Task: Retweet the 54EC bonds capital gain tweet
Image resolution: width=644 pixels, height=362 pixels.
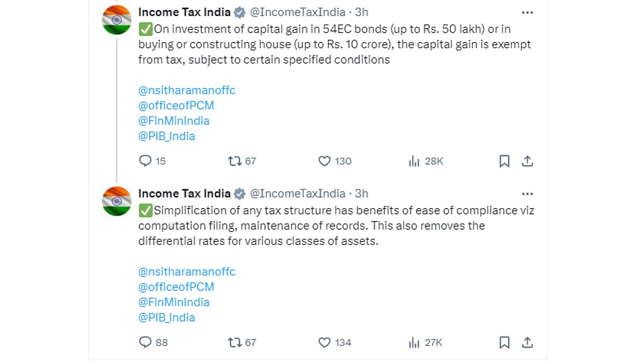Action: [235, 161]
